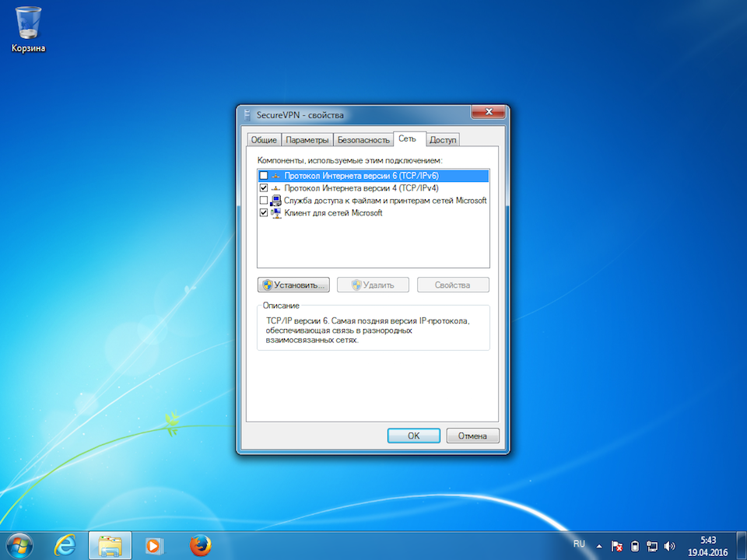This screenshot has height=560, width=747.
Task: Uncheck the TCP/IPv4 protocol checkbox
Action: [x=264, y=188]
